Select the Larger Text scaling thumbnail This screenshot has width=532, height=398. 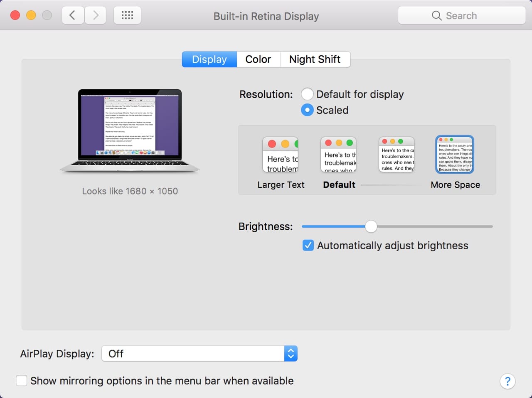(x=281, y=155)
